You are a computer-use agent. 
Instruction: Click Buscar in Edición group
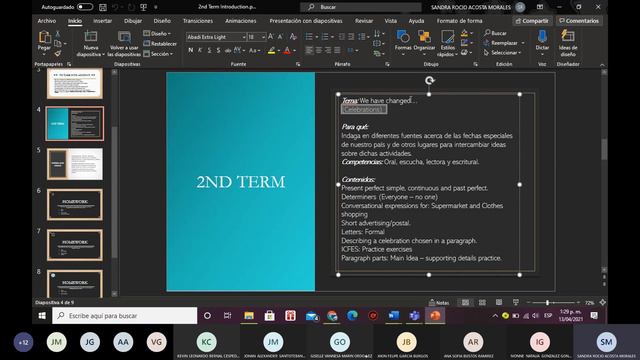click(495, 33)
